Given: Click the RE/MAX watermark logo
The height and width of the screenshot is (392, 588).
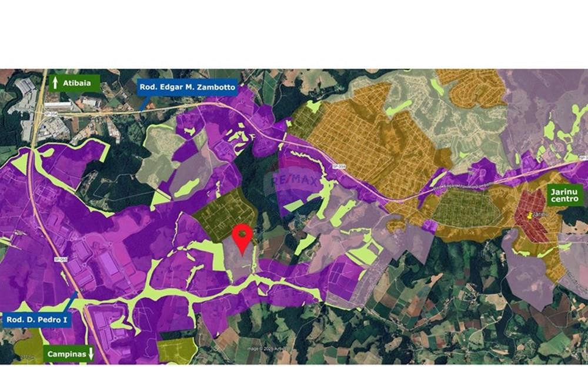Looking at the screenshot, I should 295,181.
